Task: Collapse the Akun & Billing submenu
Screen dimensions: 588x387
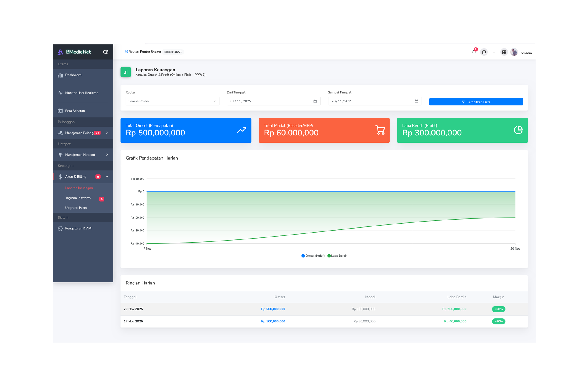Action: [107, 177]
